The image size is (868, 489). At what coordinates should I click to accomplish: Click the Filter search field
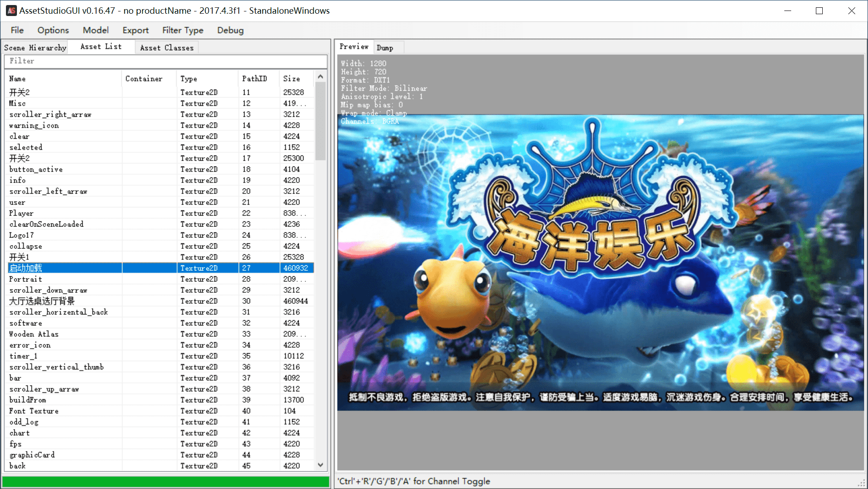[166, 61]
